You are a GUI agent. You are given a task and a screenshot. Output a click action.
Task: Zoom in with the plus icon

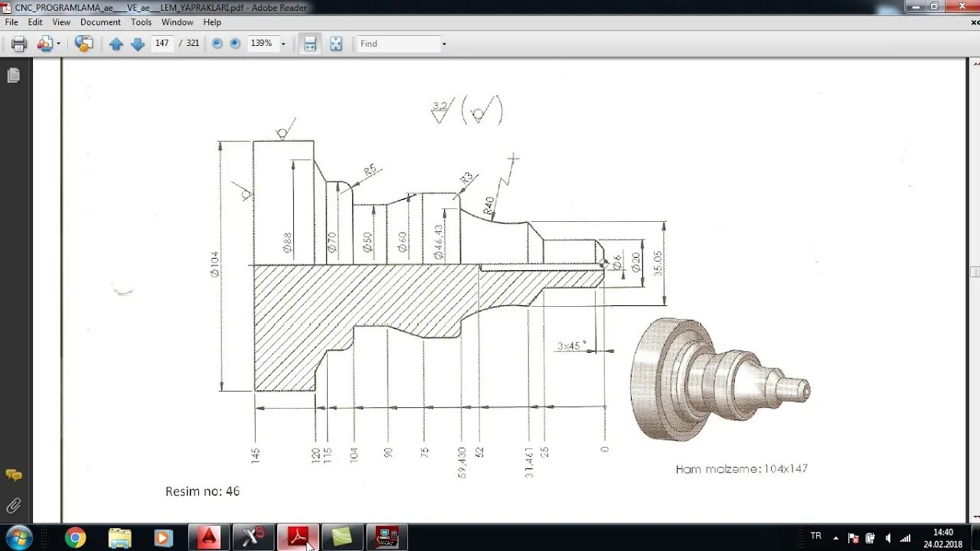(235, 44)
